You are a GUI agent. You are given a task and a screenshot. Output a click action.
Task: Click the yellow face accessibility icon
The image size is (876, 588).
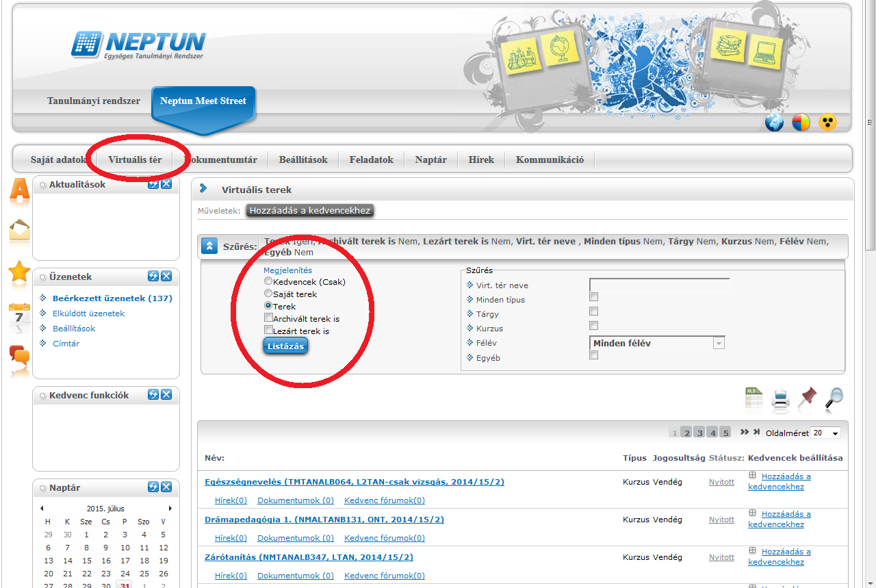click(828, 123)
